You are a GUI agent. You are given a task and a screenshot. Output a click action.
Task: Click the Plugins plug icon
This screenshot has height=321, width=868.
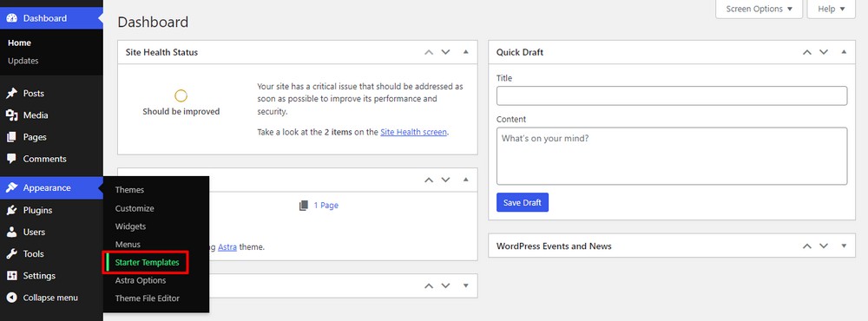(11, 210)
